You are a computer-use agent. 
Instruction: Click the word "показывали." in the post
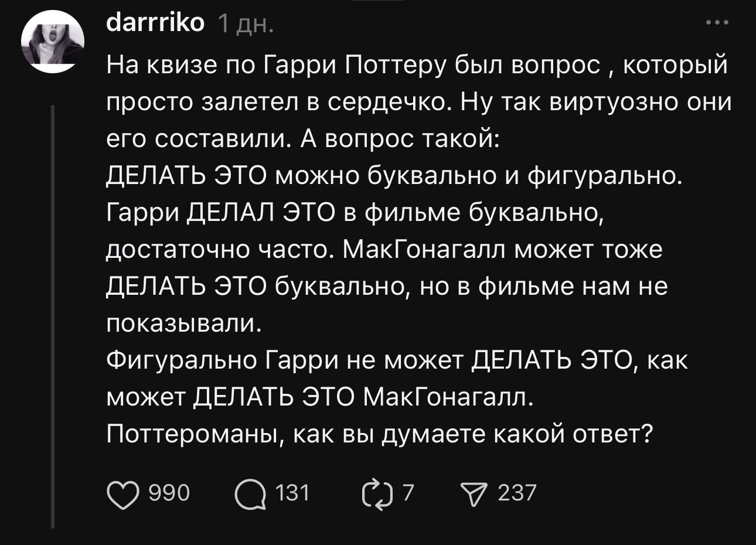(183, 323)
